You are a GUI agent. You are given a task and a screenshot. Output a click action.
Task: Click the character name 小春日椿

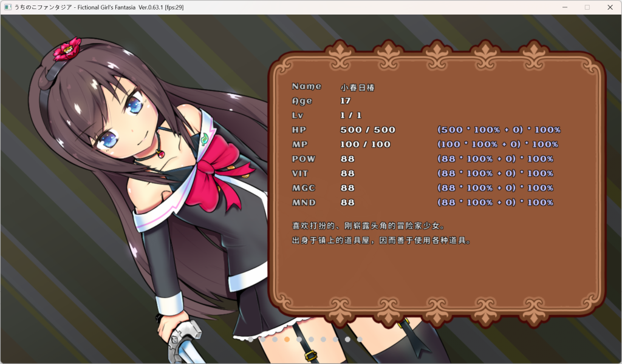[x=358, y=86]
